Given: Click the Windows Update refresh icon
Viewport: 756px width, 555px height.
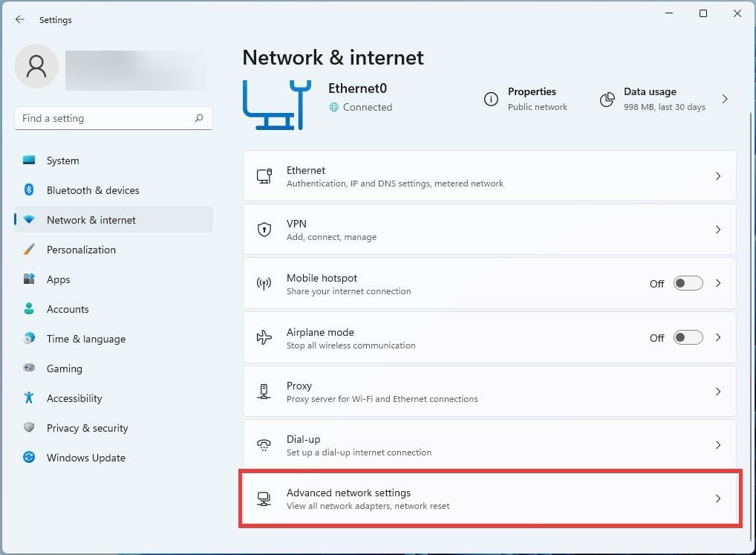Looking at the screenshot, I should [29, 457].
